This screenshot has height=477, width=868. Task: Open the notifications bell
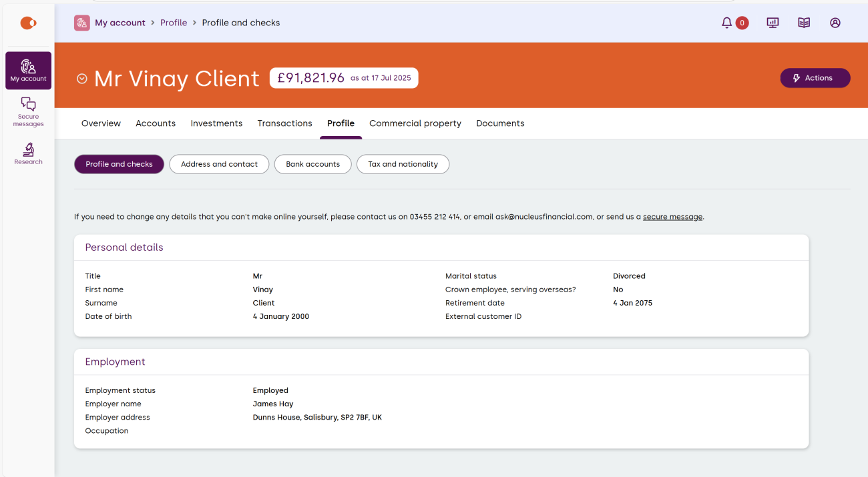point(727,23)
